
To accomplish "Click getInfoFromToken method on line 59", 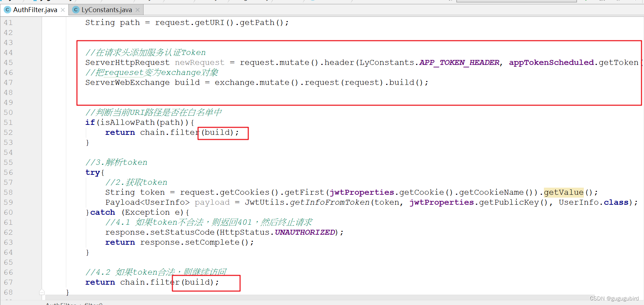I will [x=329, y=202].
